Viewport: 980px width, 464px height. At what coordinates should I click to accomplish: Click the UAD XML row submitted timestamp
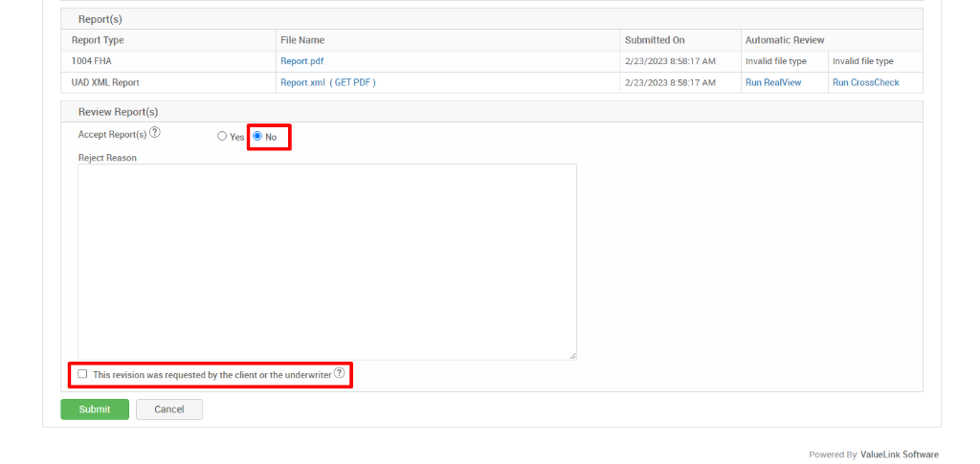pos(670,82)
